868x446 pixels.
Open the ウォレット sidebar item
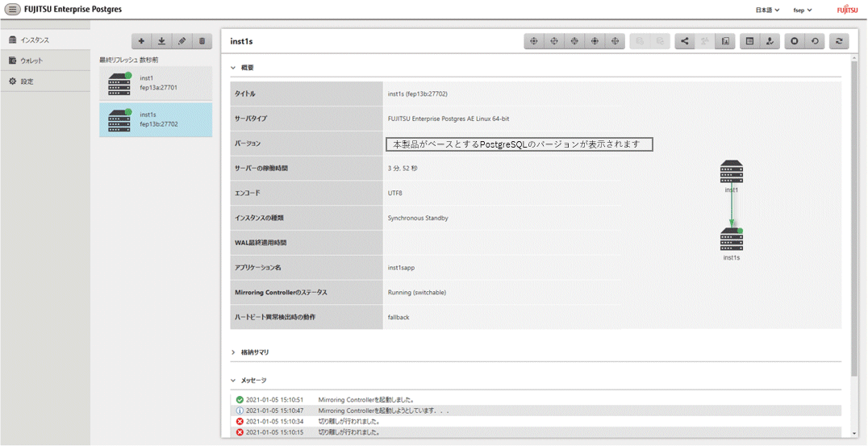tap(45, 60)
